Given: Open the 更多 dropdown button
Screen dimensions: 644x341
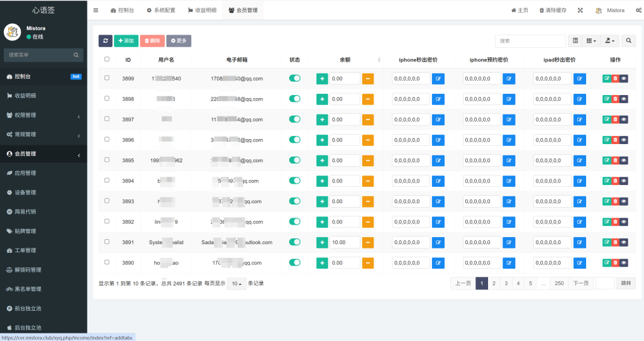Looking at the screenshot, I should coord(179,41).
